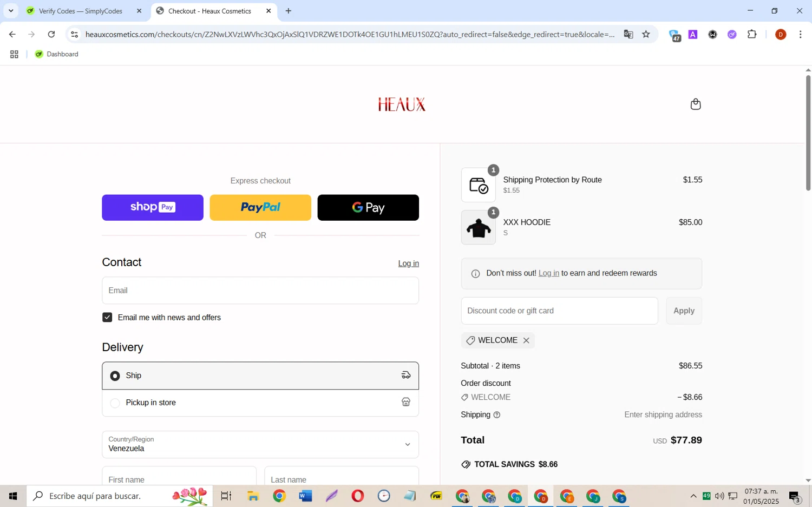Open the browser extensions puzzle icon

pyautogui.click(x=752, y=35)
